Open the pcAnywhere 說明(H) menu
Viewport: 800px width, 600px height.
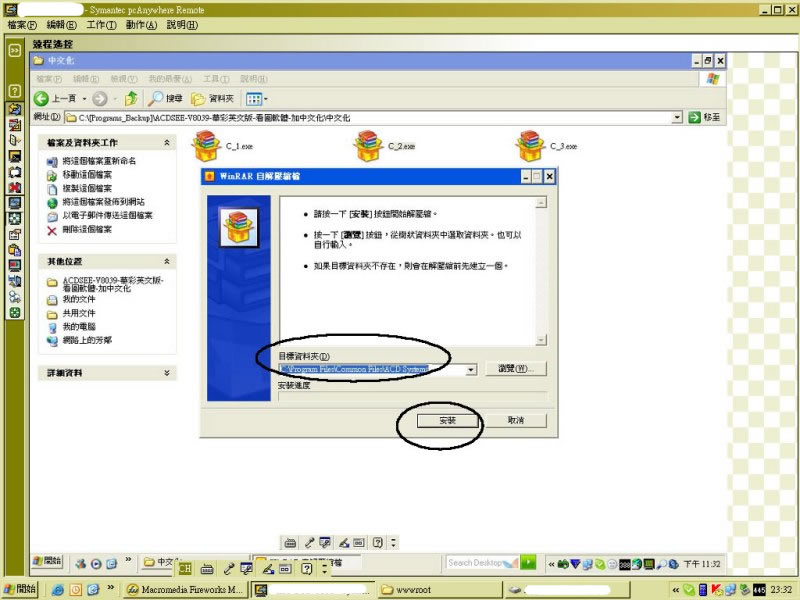click(182, 24)
